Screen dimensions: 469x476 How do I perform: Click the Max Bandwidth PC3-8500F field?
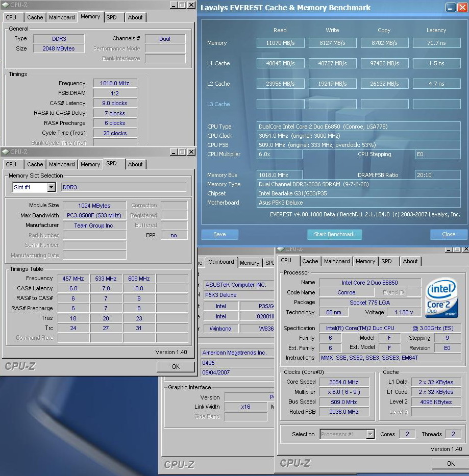coord(94,215)
